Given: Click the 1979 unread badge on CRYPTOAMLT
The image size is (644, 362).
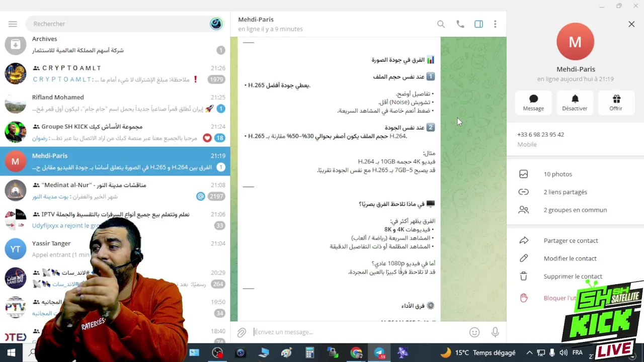Looking at the screenshot, I should pyautogui.click(x=217, y=79).
